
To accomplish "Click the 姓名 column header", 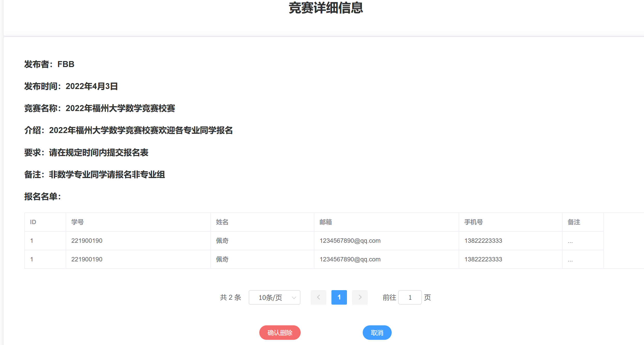I will coord(222,222).
